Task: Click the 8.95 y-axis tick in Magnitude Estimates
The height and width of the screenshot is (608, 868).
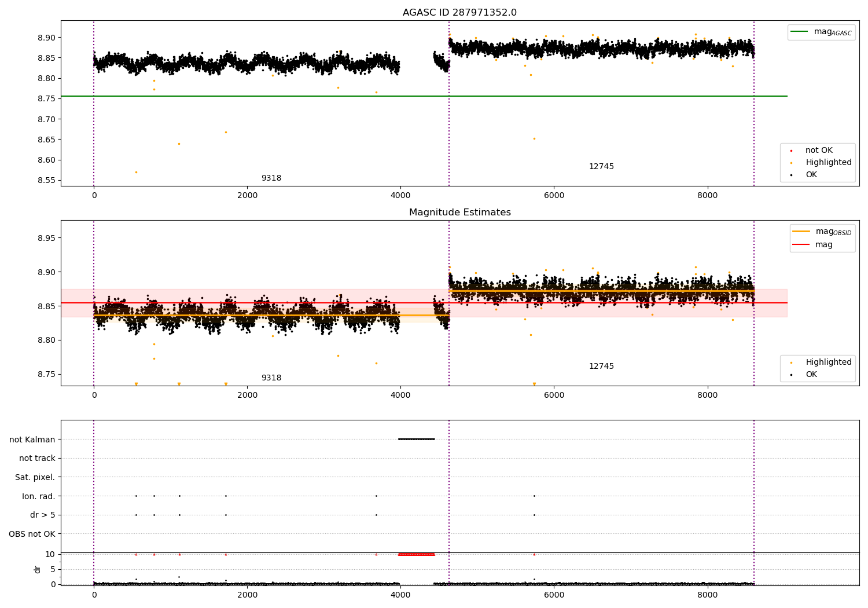Action: [46, 238]
